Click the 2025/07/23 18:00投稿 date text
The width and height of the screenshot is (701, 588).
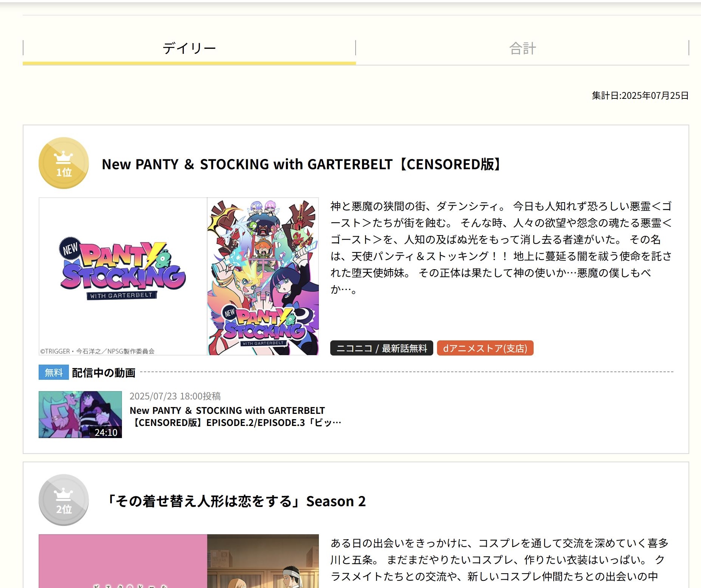(x=175, y=396)
